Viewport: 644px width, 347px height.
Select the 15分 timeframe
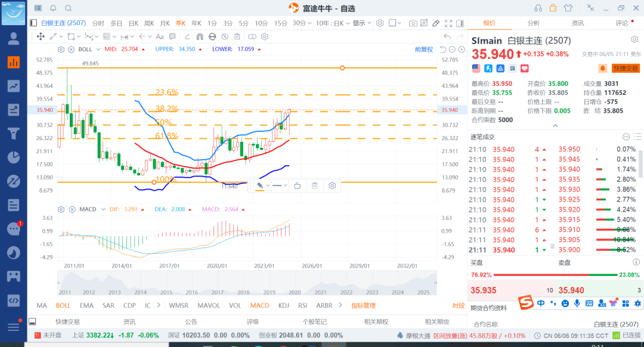pos(280,23)
